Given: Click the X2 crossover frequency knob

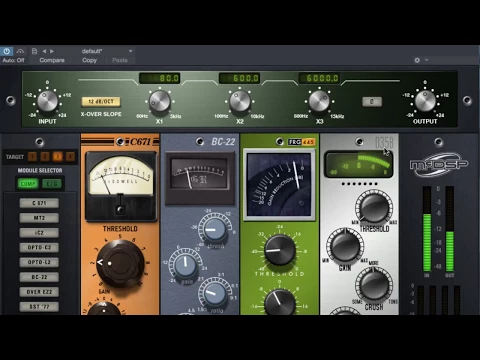Looking at the screenshot, I should (240, 101).
